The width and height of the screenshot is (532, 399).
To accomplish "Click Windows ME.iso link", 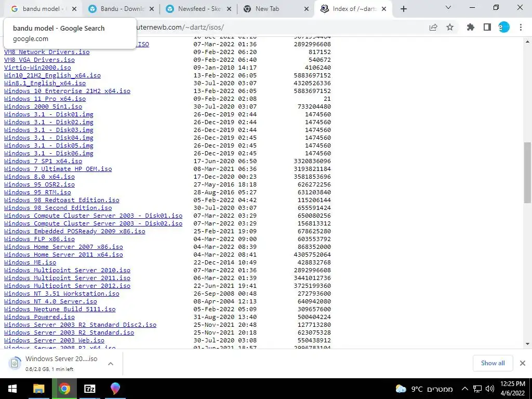I will pyautogui.click(x=30, y=262).
